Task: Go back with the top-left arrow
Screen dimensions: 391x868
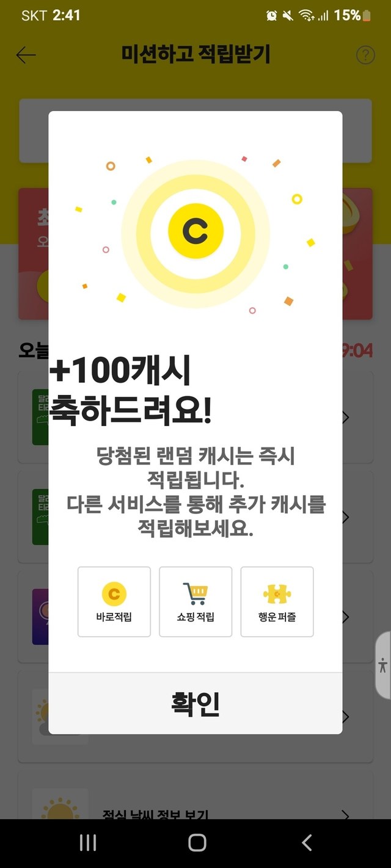Action: [x=26, y=55]
